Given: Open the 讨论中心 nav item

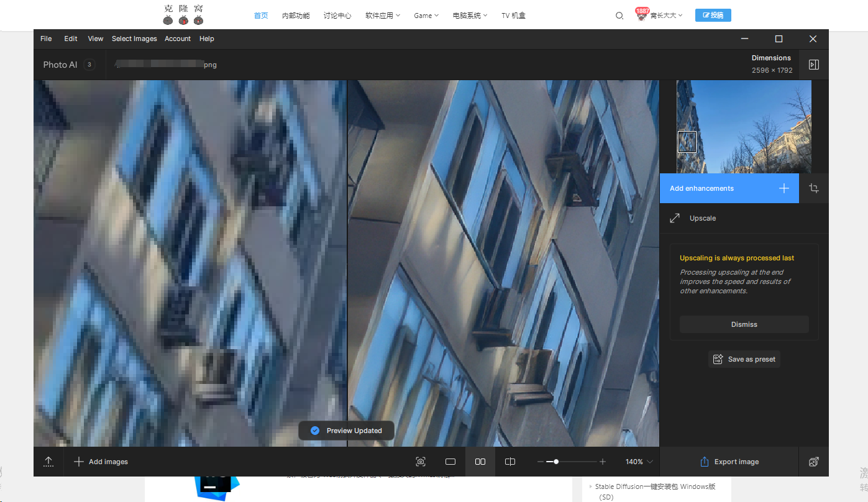Looking at the screenshot, I should pos(337,16).
